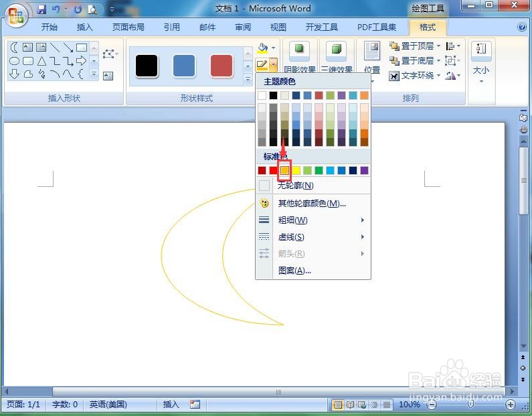
Task: Click the Shape Outline pencil icon
Action: [262, 64]
